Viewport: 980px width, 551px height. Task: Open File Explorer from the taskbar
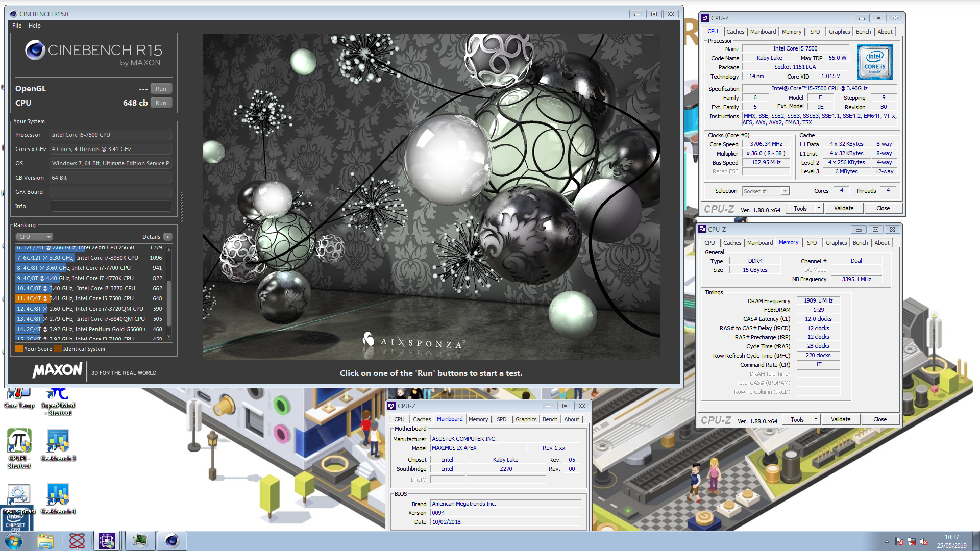point(45,541)
